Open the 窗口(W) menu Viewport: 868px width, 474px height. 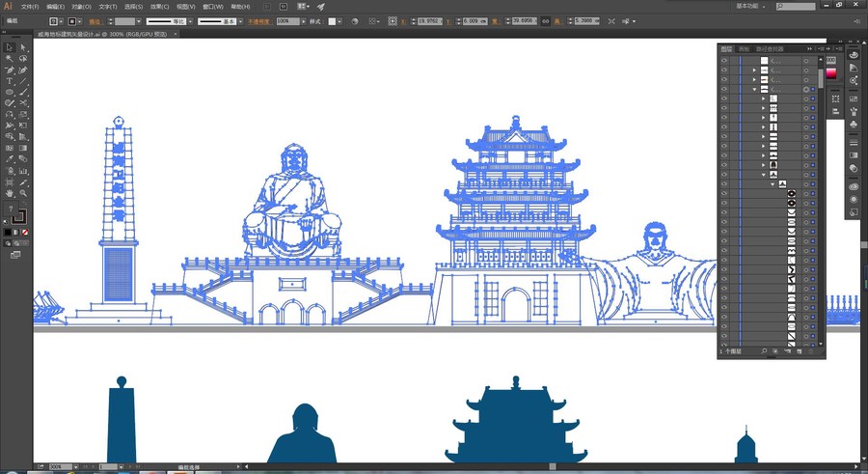coord(212,7)
